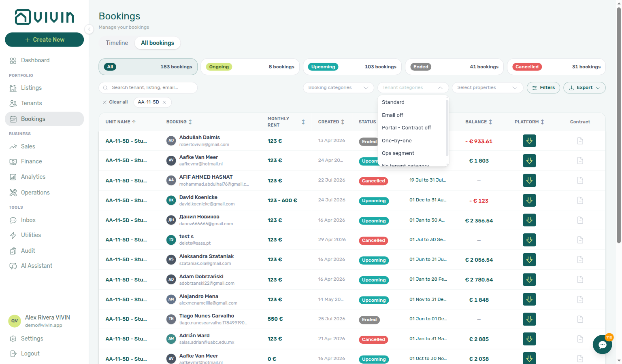Viewport: 622px width, 364px height.
Task: Open Operations from sidebar
Action: [x=35, y=193]
